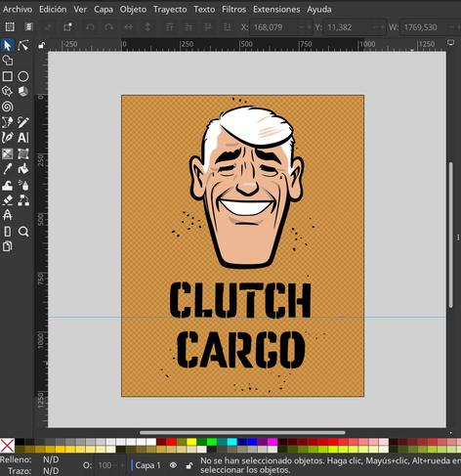Select the Zoom magnifier tool
This screenshot has width=461, height=476.
23,232
